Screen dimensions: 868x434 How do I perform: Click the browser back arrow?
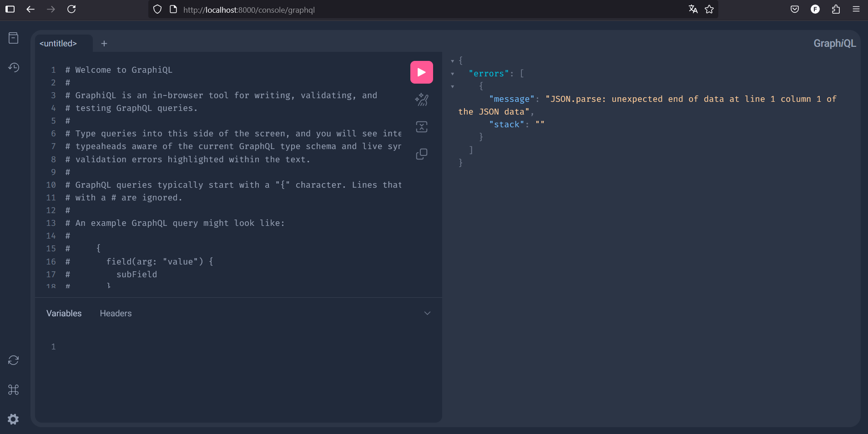(30, 9)
